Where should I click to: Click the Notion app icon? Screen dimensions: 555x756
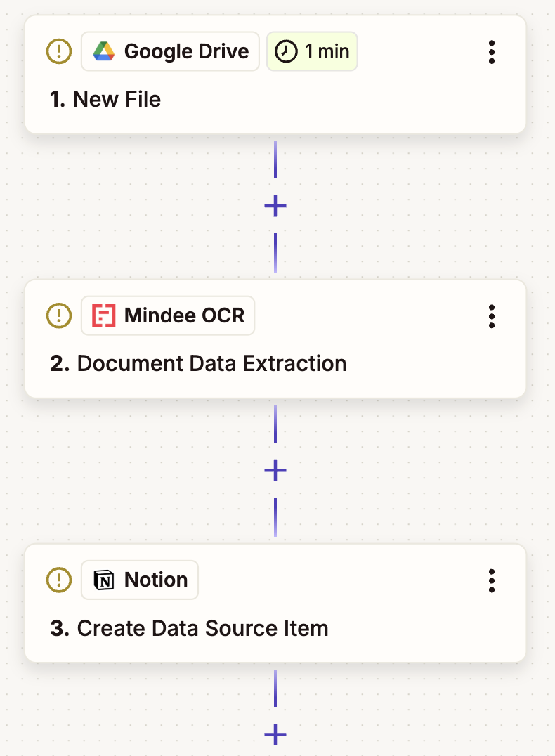pos(103,580)
